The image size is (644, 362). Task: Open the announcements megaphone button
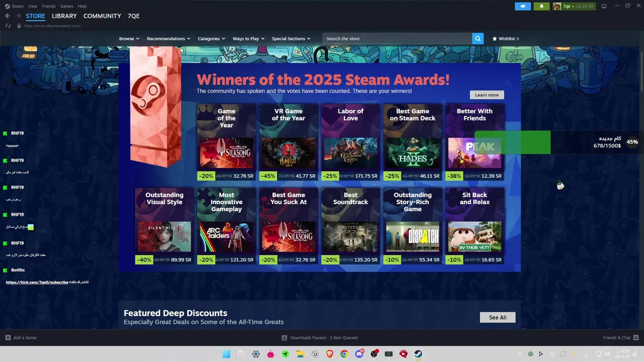pos(523,7)
